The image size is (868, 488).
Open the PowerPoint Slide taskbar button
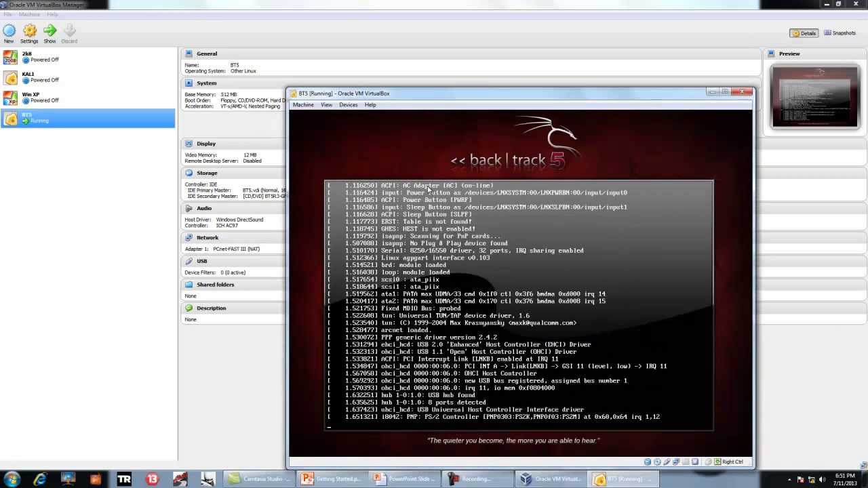tap(406, 479)
